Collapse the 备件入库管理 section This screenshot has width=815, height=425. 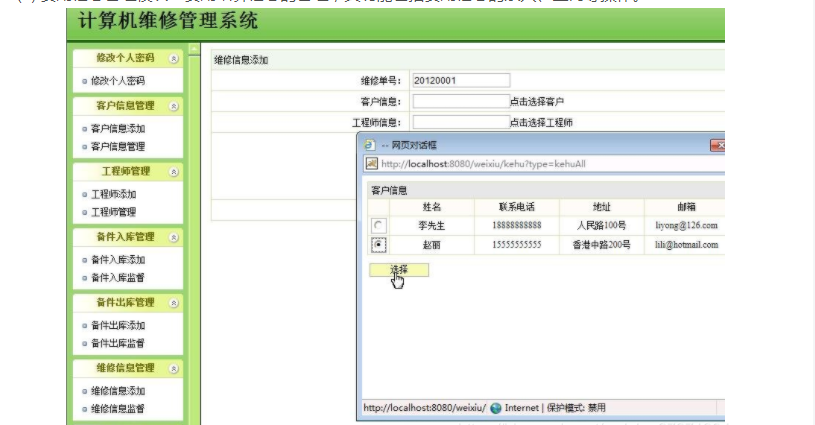(174, 237)
